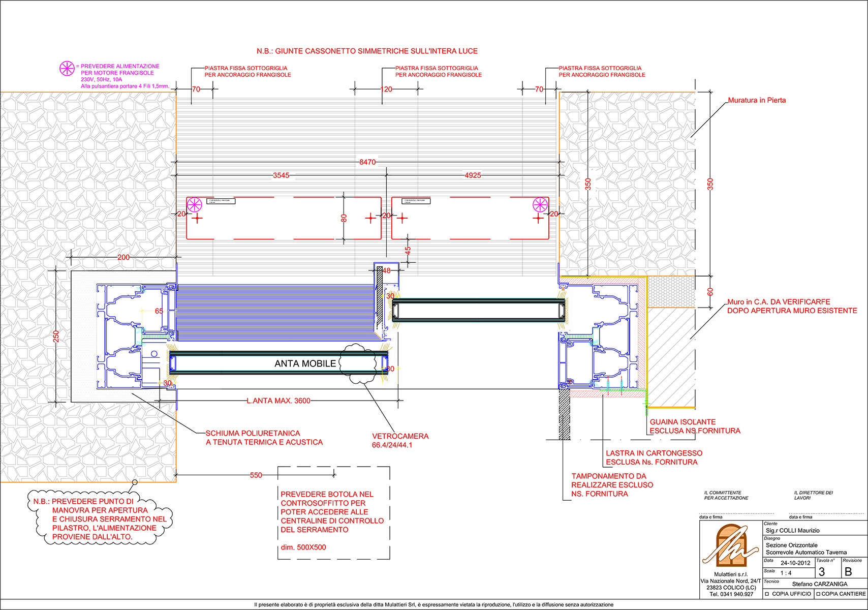Tick the COPIA CANTIERE checkbox
Image resolution: width=868 pixels, height=610 pixels.
pyautogui.click(x=818, y=594)
